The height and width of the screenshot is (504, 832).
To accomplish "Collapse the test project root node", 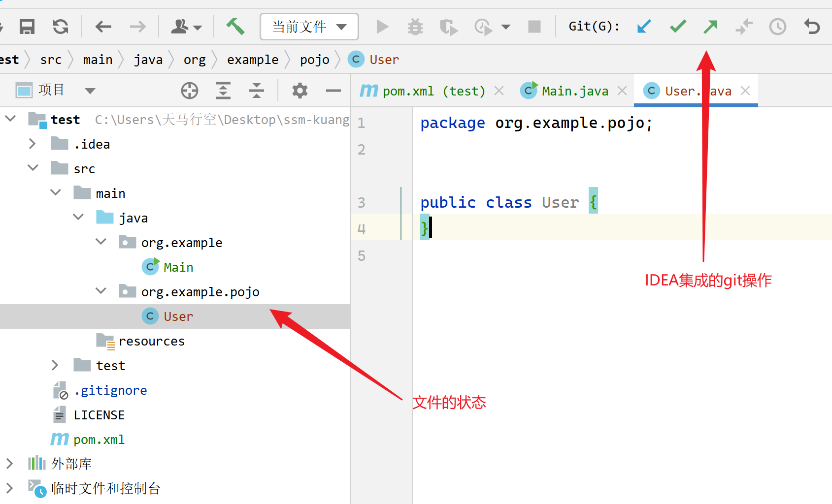I will 10,119.
